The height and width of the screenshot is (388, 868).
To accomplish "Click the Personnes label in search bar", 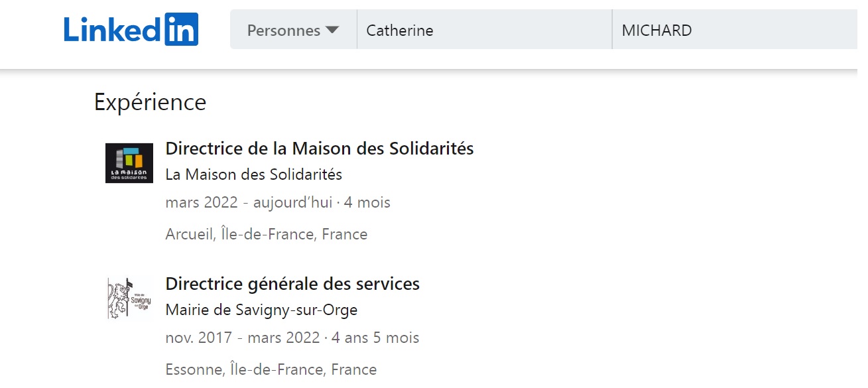I will 284,30.
